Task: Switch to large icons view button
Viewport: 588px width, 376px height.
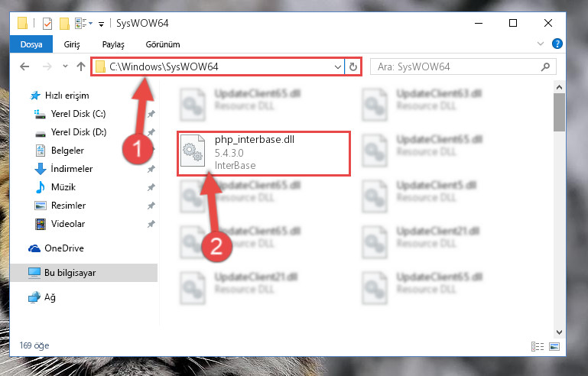Action: [x=554, y=346]
